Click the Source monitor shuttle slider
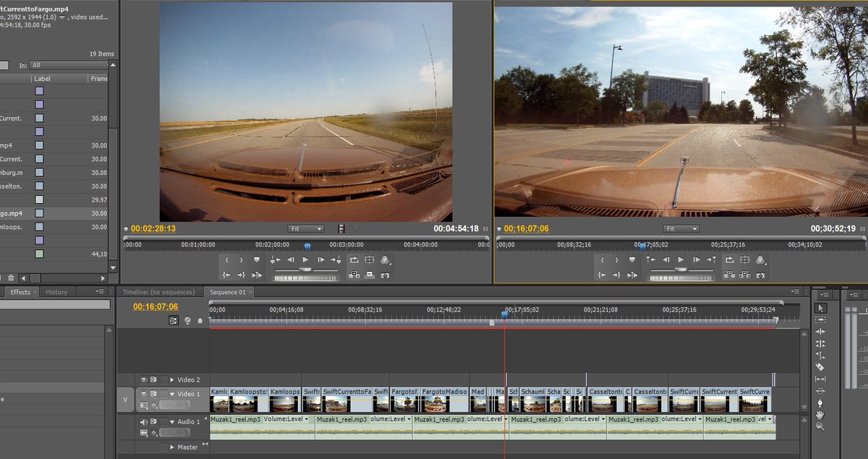This screenshot has width=868, height=459. (305, 269)
